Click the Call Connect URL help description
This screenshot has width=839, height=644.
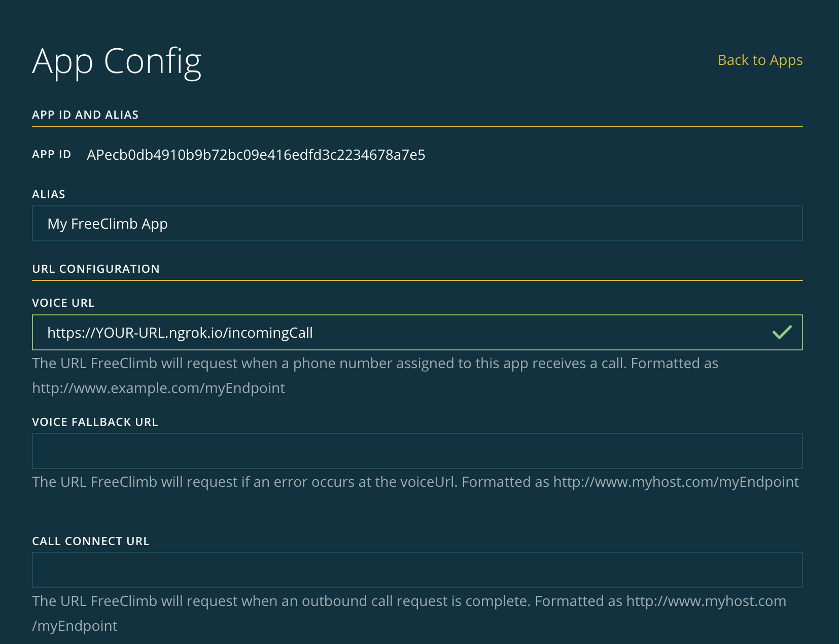[409, 613]
